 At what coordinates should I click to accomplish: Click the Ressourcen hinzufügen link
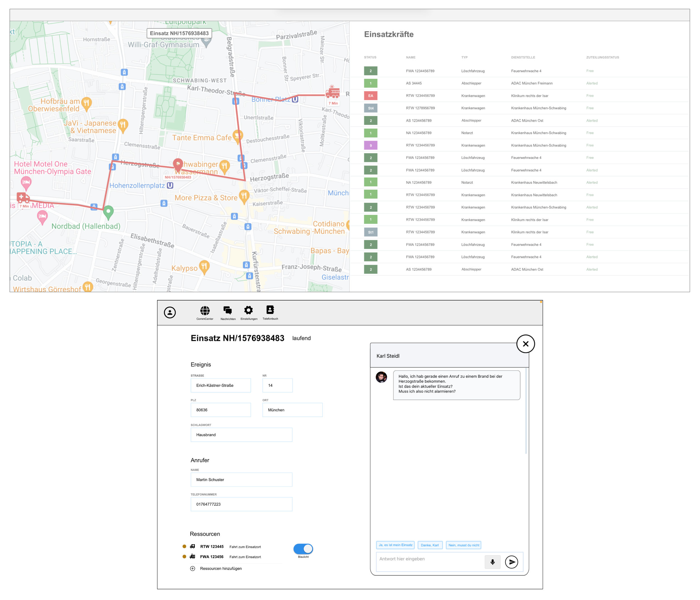pos(221,569)
